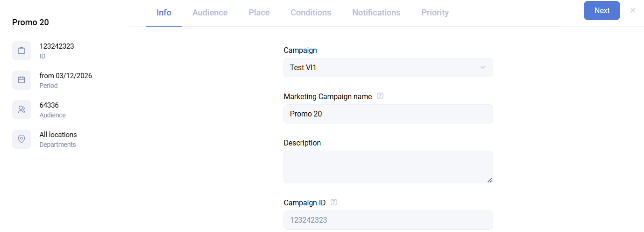Go to the Conditions tab
The image size is (644, 232).
pyautogui.click(x=311, y=13)
